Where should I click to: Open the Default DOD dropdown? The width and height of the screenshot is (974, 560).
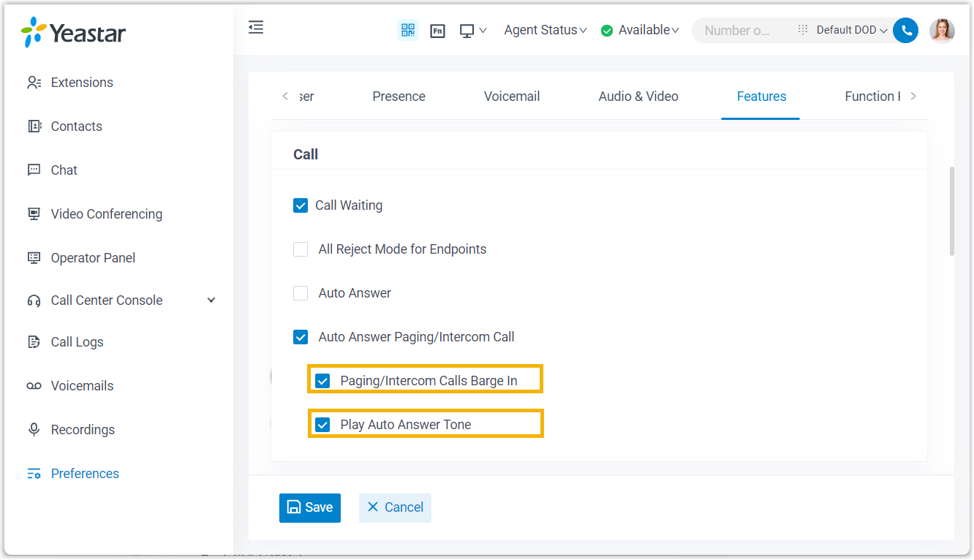(x=852, y=30)
